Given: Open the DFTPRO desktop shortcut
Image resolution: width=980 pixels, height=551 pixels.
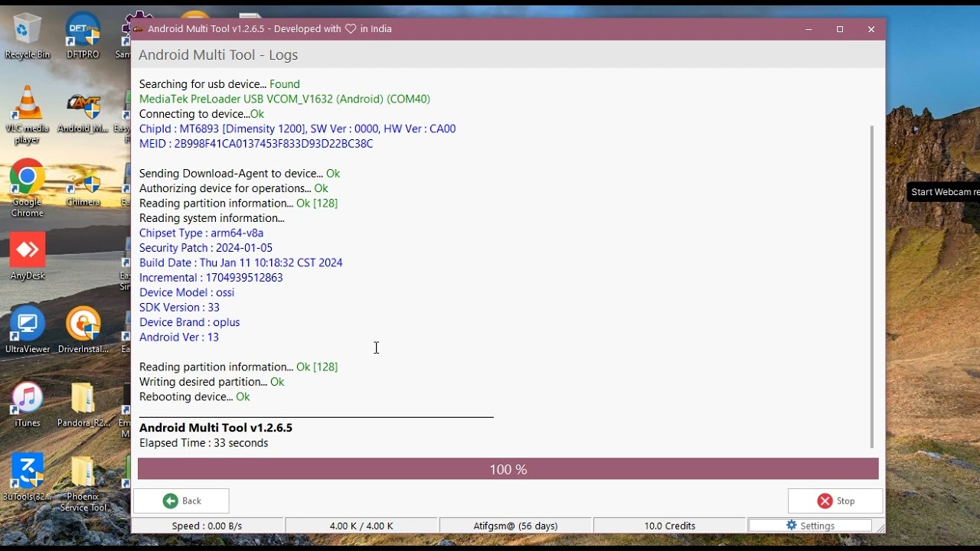Looking at the screenshot, I should [83, 35].
